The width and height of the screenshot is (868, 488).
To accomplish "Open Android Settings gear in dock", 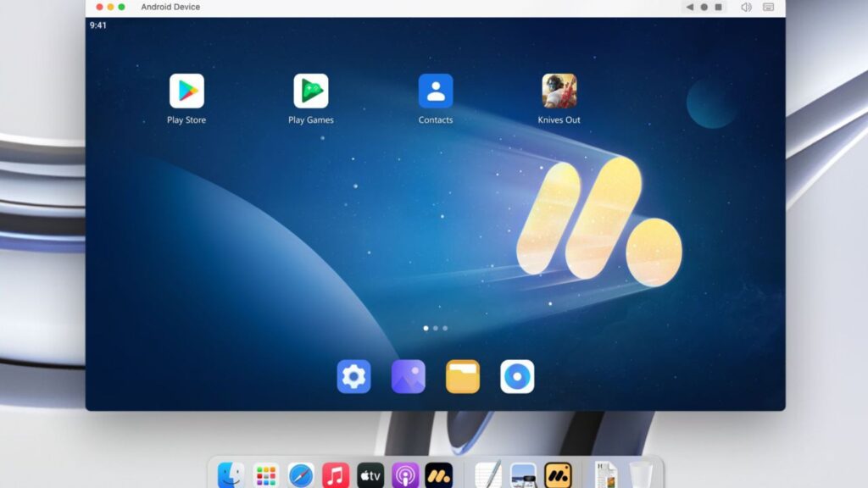I will [353, 377].
